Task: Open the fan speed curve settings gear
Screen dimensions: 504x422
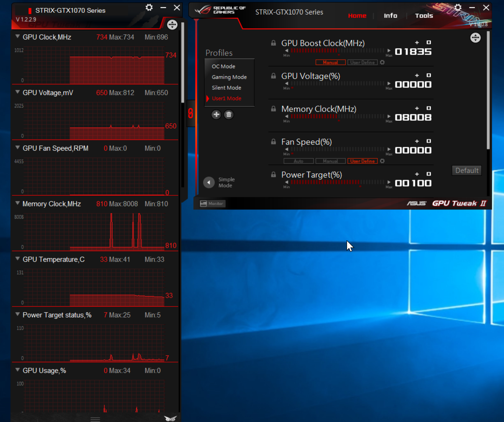Action: coord(382,161)
